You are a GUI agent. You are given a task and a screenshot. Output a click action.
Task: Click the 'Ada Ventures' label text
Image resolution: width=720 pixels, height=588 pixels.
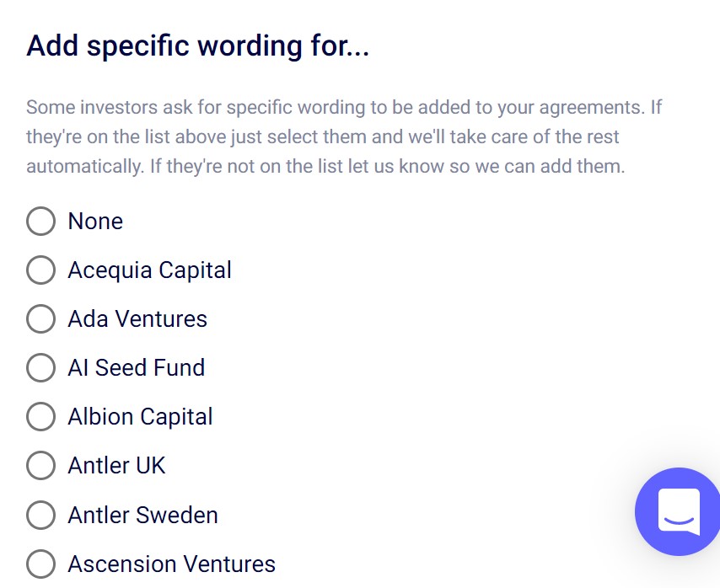[x=137, y=318]
